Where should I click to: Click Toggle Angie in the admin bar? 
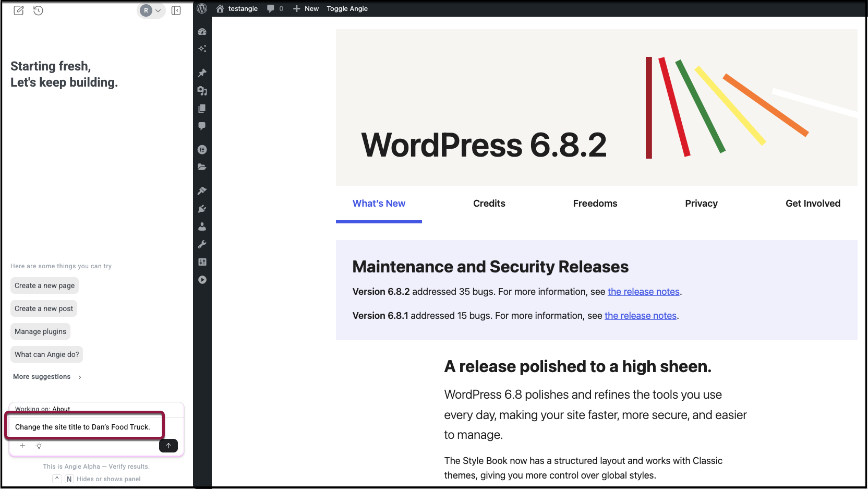pyautogui.click(x=347, y=9)
